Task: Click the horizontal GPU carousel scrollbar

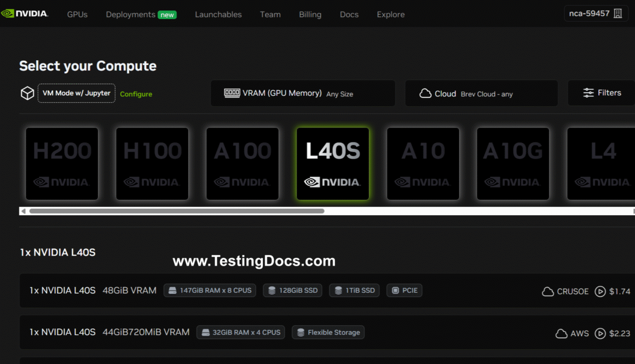Action: [176, 211]
